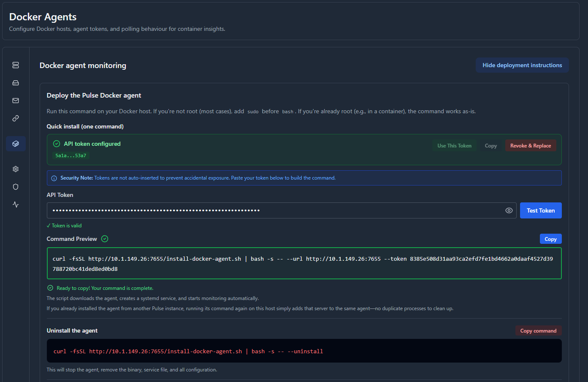Click the activity pulse sidebar icon
588x382 pixels.
pos(16,205)
